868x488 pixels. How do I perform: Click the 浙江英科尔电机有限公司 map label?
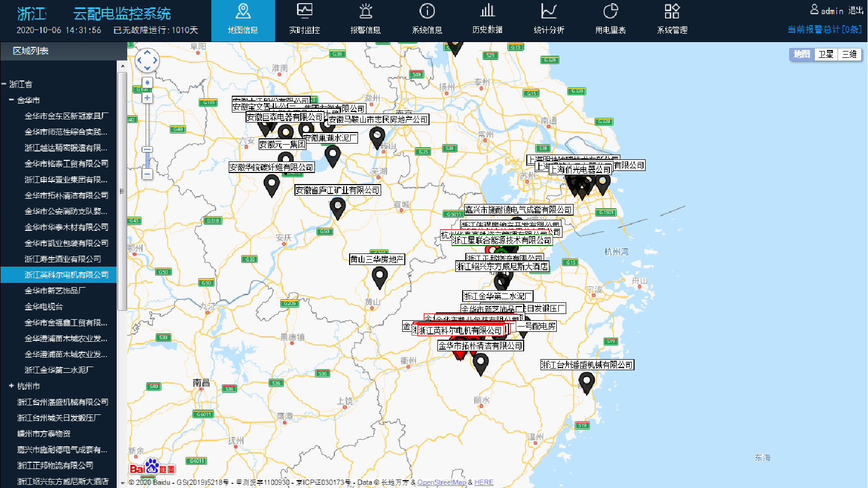pos(461,330)
